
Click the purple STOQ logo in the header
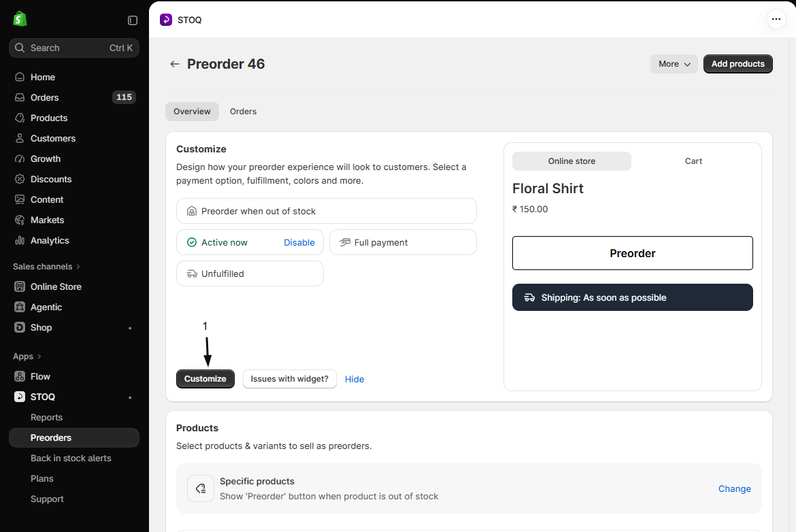(x=166, y=20)
